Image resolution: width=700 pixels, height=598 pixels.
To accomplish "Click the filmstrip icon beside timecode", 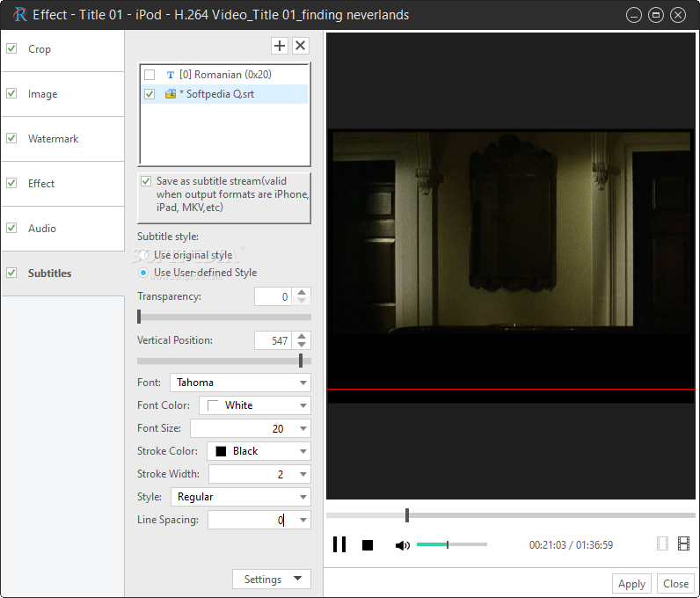I will (x=683, y=543).
